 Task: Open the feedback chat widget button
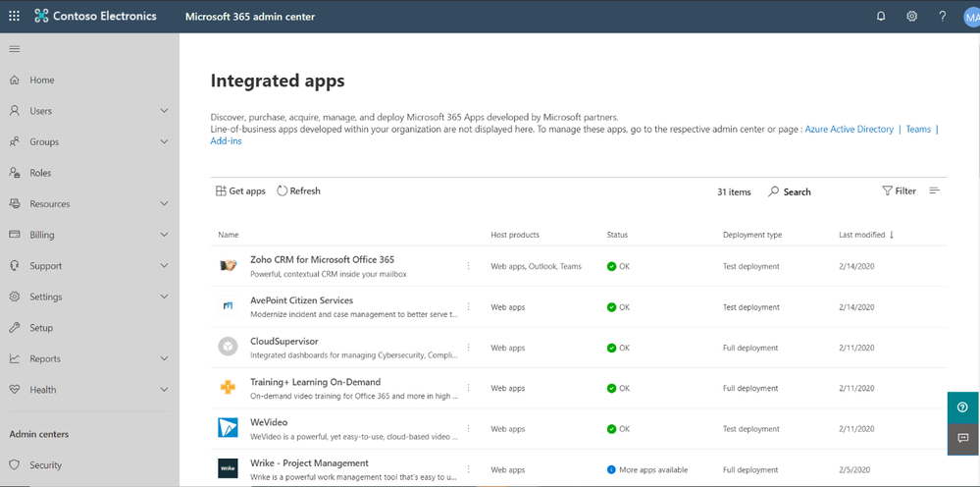coord(963,439)
